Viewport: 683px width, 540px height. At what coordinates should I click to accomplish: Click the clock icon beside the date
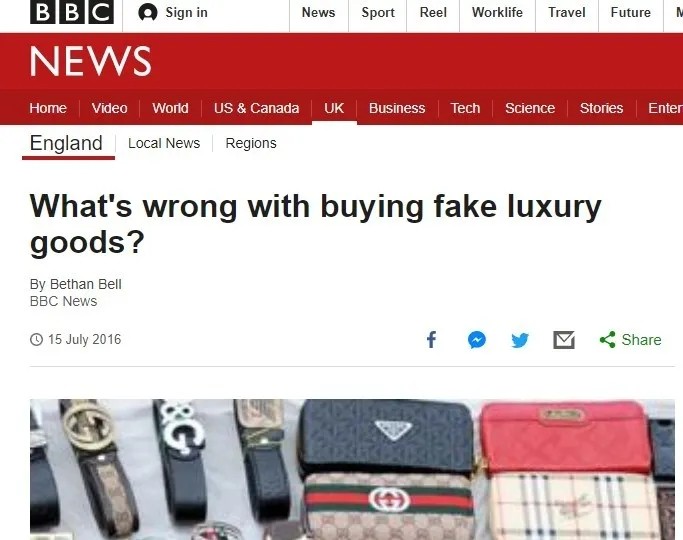point(37,339)
